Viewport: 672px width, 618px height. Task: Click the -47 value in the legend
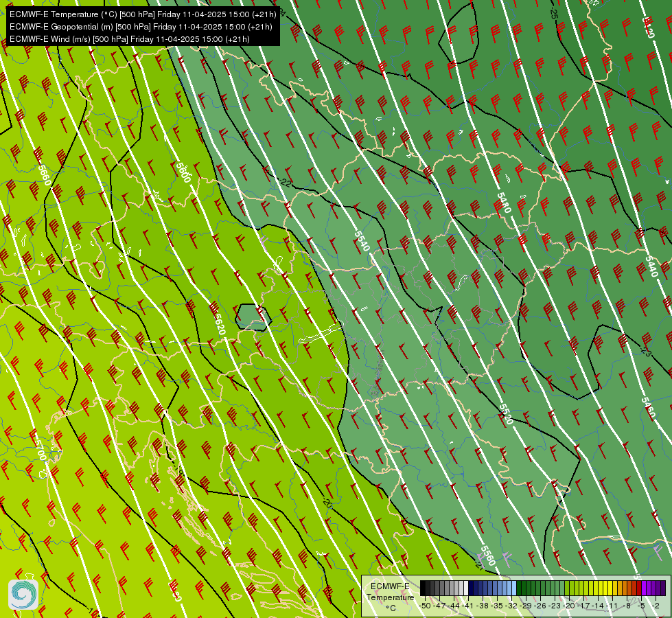[x=439, y=606]
